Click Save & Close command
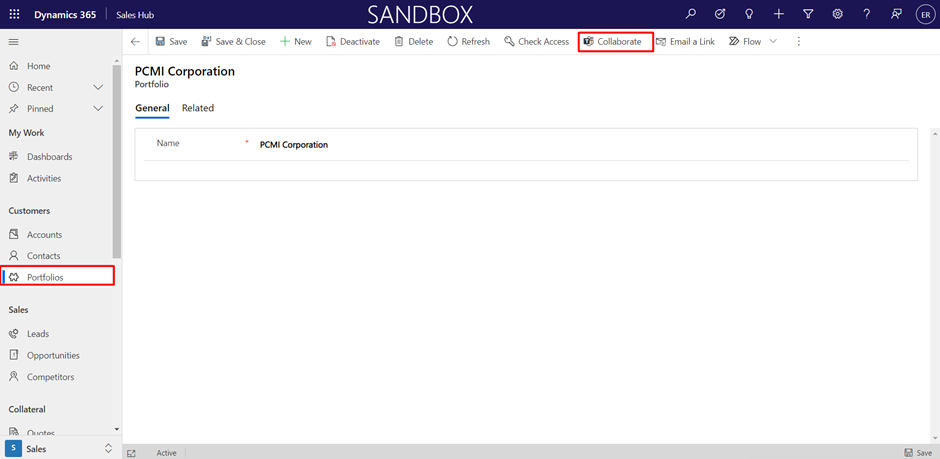This screenshot has height=459, width=940. click(x=234, y=42)
